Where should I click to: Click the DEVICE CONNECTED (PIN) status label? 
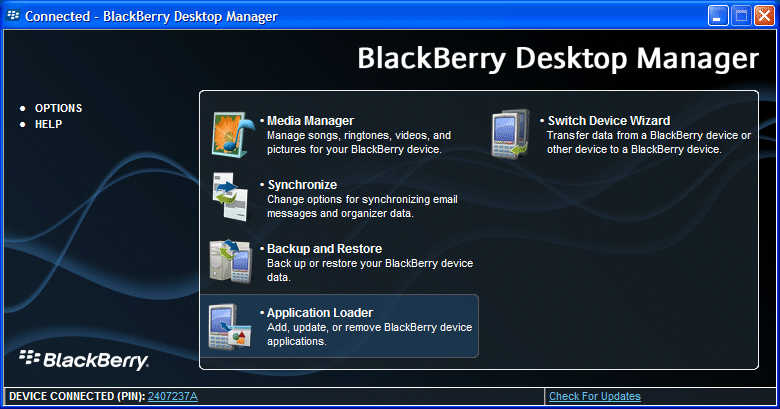pos(76,397)
